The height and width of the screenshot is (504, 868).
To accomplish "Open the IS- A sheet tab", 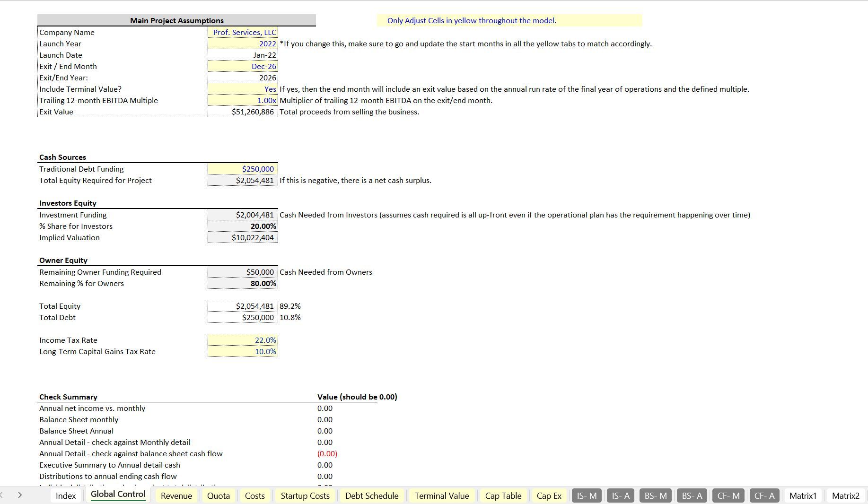I will click(x=621, y=495).
